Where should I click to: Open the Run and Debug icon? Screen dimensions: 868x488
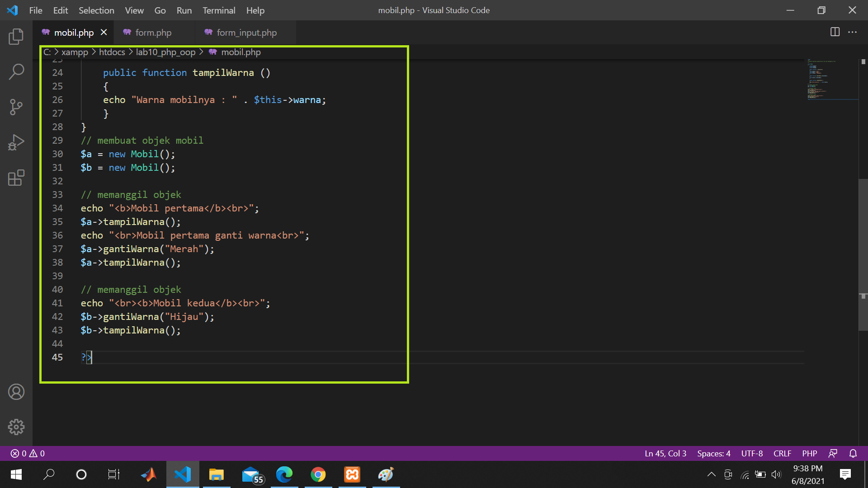pos(16,142)
